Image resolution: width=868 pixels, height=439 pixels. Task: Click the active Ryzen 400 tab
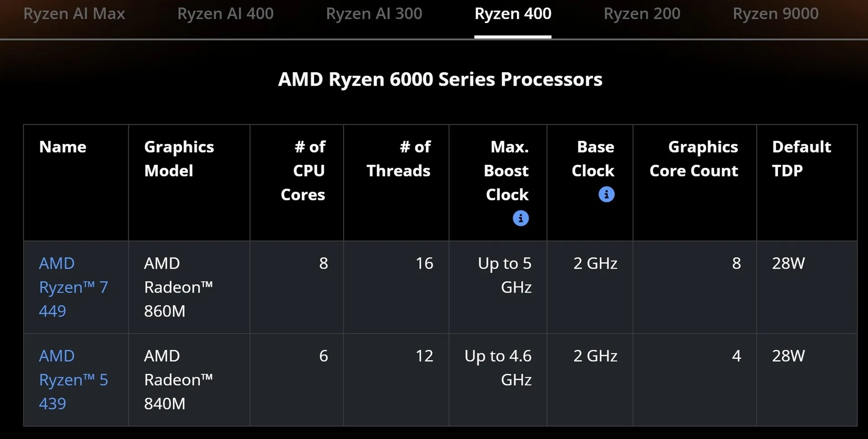[513, 14]
